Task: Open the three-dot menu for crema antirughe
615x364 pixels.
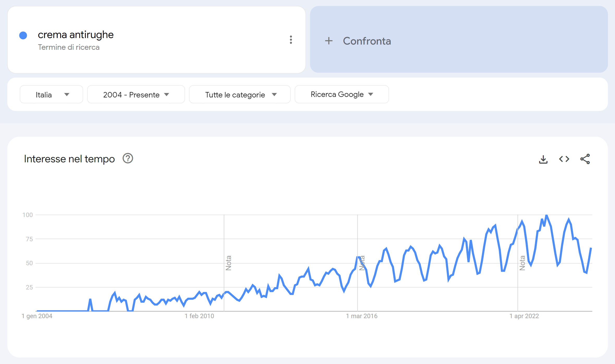Action: click(291, 40)
